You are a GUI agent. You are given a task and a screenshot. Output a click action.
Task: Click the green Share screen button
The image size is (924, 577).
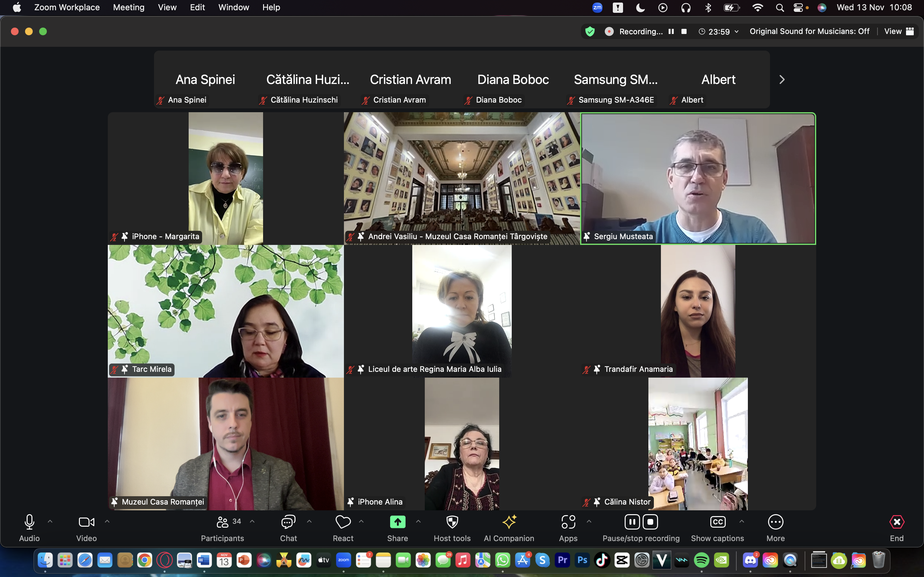pos(398,522)
